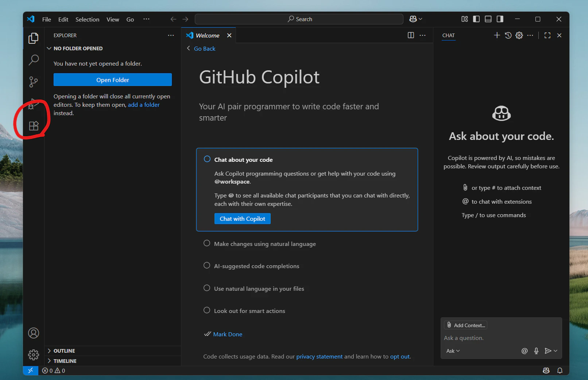The image size is (588, 380).
Task: Show chat history
Action: pos(508,35)
